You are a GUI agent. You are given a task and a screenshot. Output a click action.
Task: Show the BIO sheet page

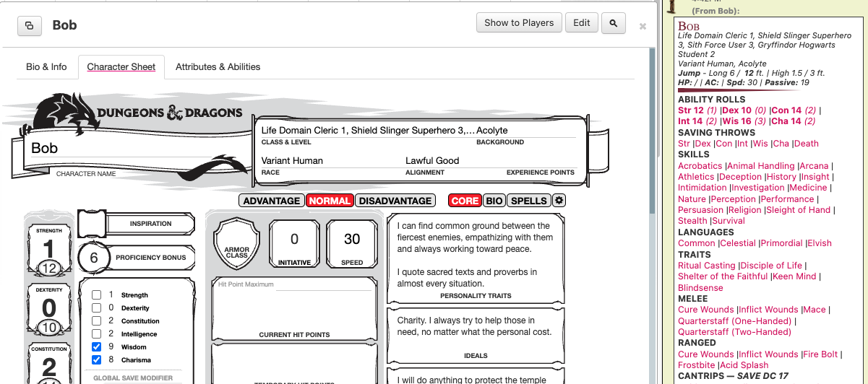click(494, 201)
